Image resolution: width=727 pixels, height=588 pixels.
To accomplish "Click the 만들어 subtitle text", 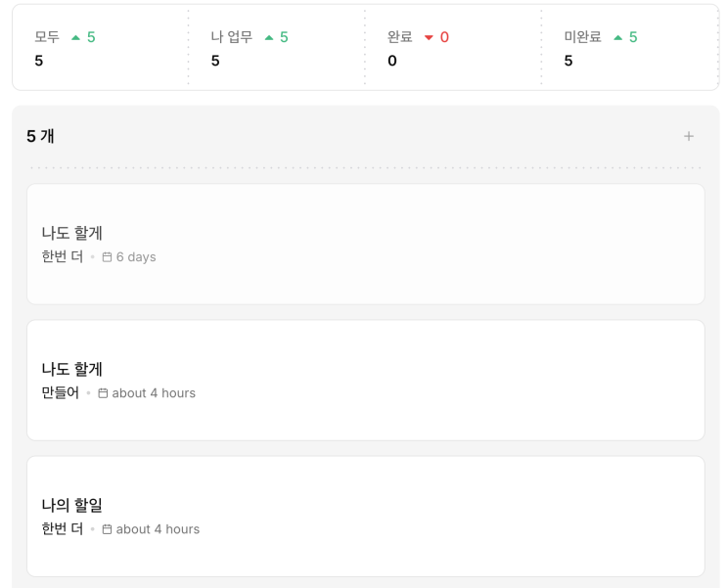I will (x=61, y=393).
